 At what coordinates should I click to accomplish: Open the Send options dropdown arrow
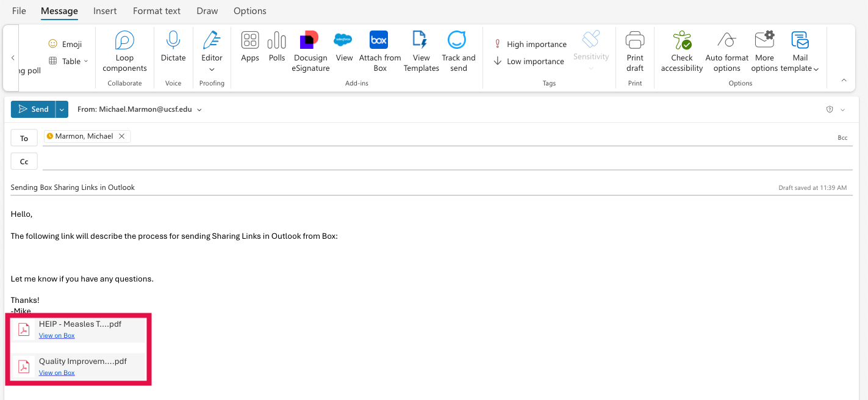click(x=62, y=109)
